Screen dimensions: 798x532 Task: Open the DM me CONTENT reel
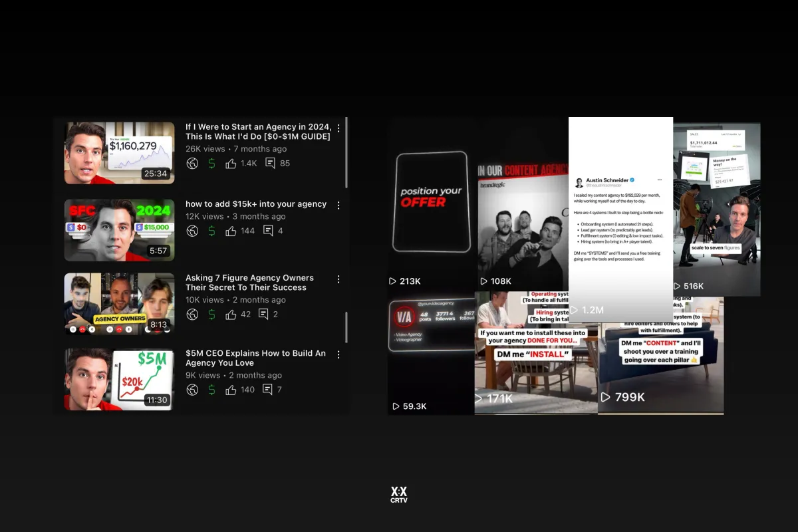pos(661,356)
